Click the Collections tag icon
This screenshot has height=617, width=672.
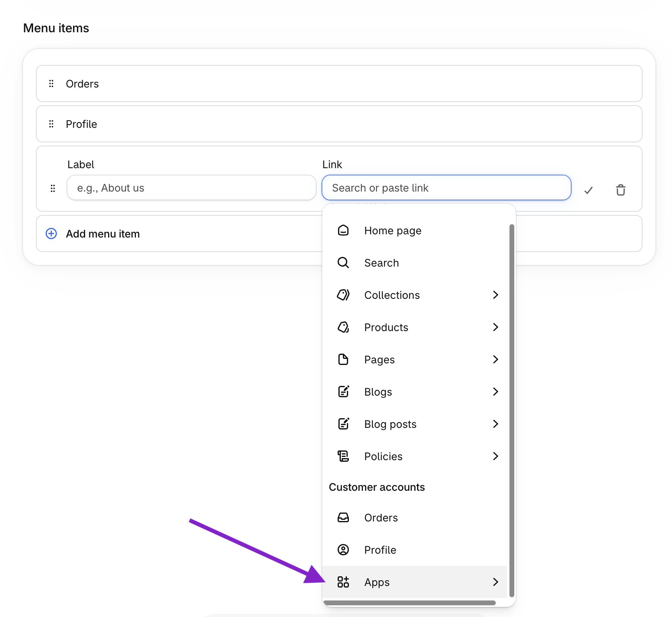(343, 295)
